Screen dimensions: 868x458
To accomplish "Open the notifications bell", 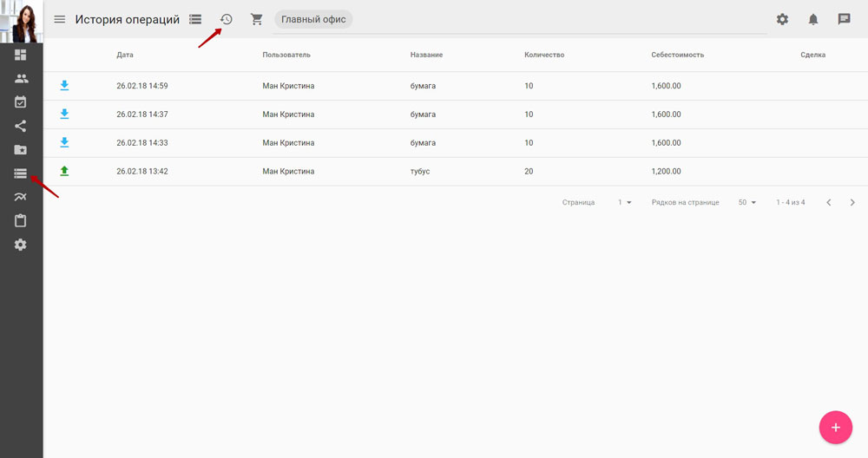I will coord(813,19).
